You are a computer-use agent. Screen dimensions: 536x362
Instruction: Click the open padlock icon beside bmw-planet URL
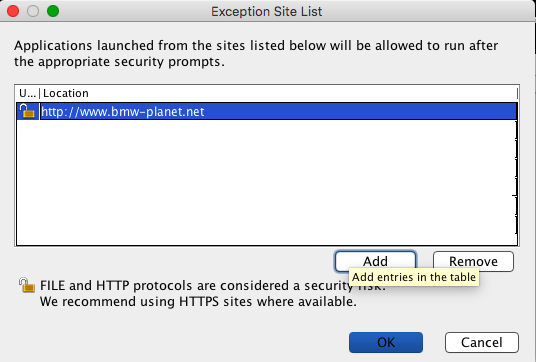(x=27, y=111)
